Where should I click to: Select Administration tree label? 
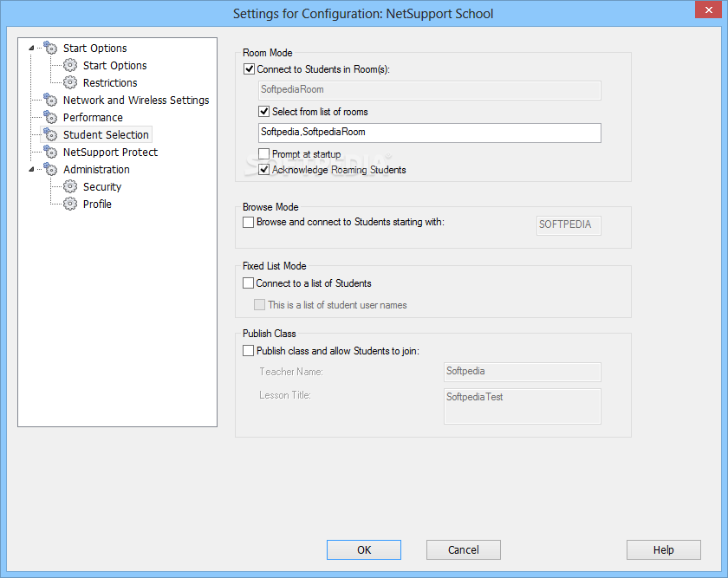(x=96, y=170)
